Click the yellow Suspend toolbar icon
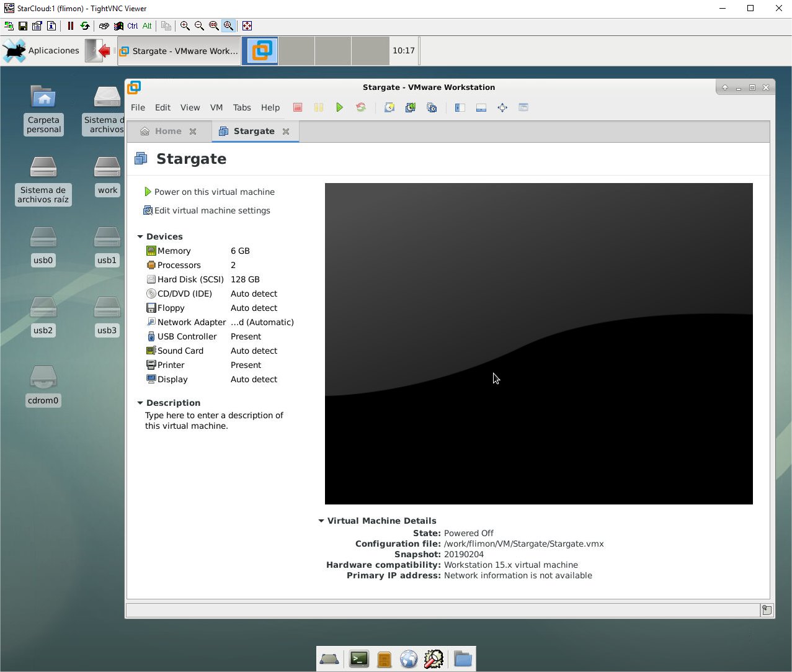 click(319, 107)
